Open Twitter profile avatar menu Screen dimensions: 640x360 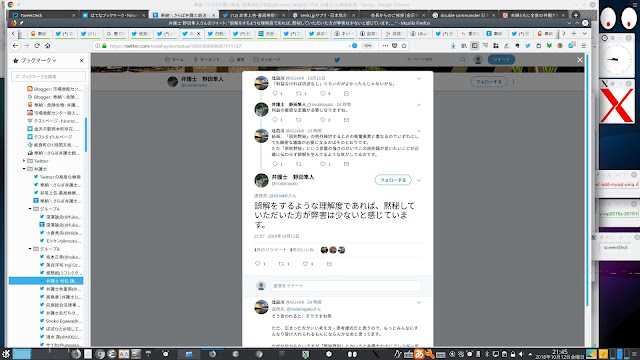[x=478, y=60]
